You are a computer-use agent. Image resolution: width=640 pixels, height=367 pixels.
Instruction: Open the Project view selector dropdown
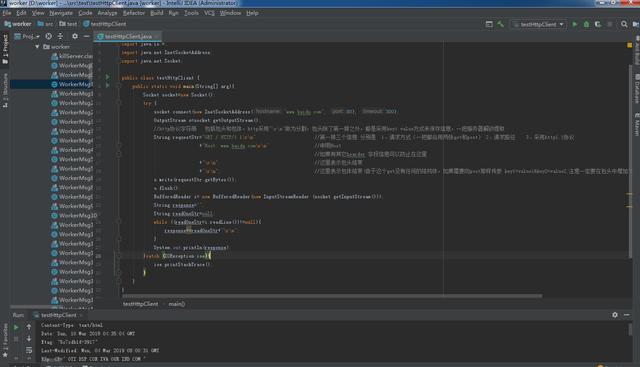(x=27, y=36)
